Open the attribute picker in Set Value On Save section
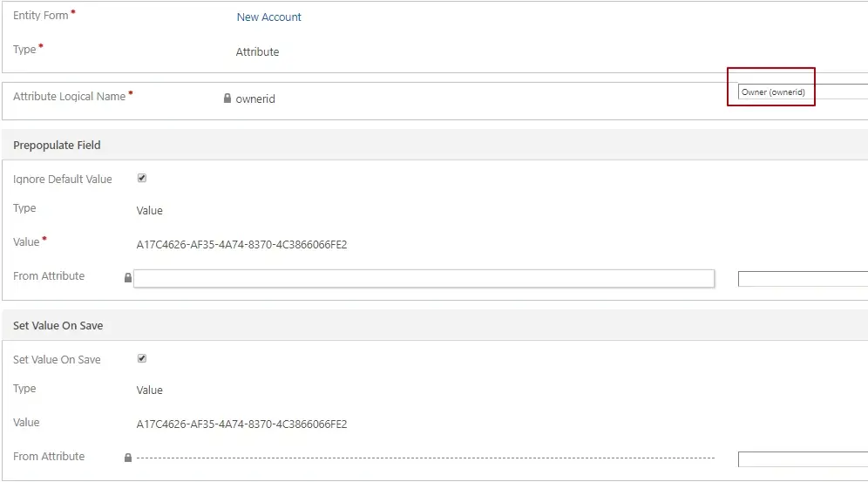Screen dimensions: 868x482 pos(802,459)
